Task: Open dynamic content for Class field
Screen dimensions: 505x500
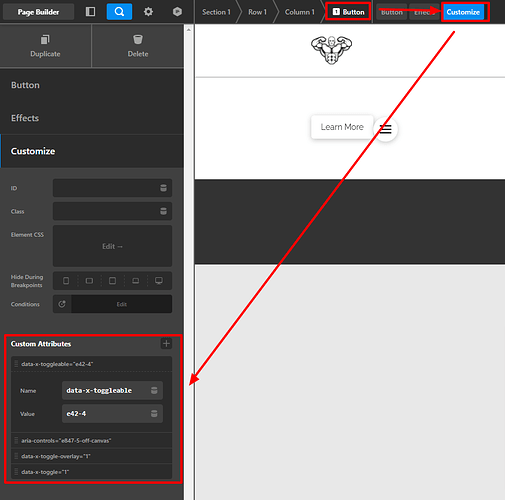Action: coord(163,211)
